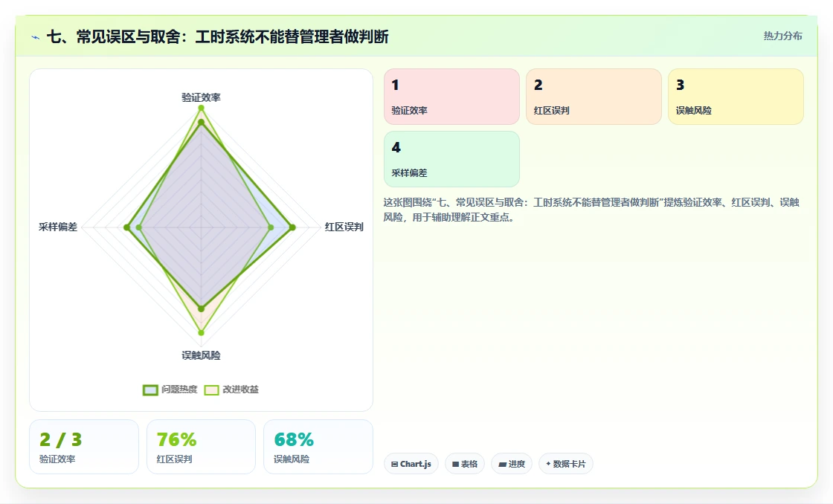Click the icon in the 进度 tag
The width and height of the screenshot is (833, 504).
pos(502,464)
